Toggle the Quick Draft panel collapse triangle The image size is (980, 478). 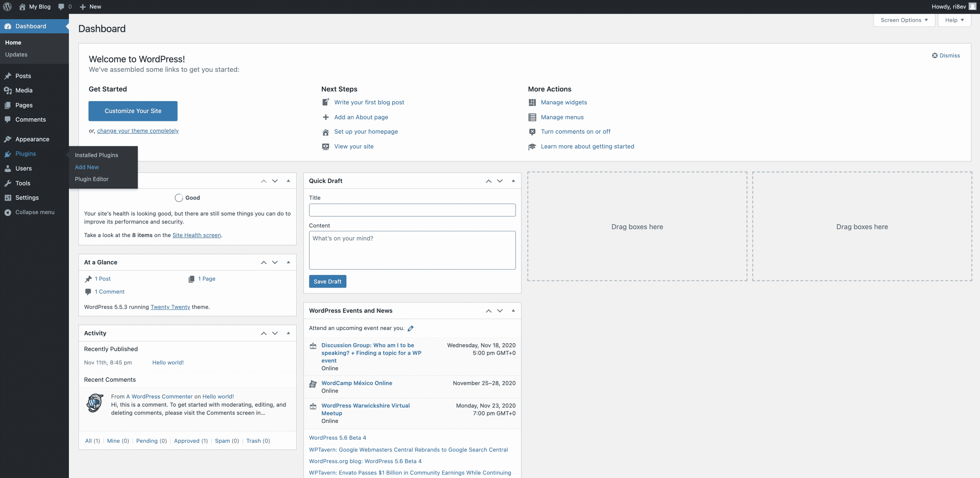click(x=513, y=181)
